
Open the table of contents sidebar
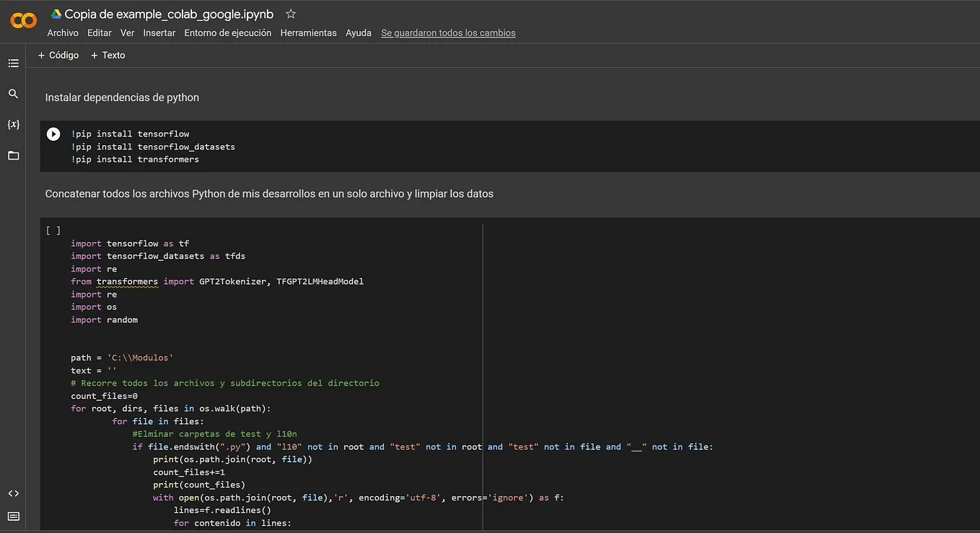tap(13, 64)
